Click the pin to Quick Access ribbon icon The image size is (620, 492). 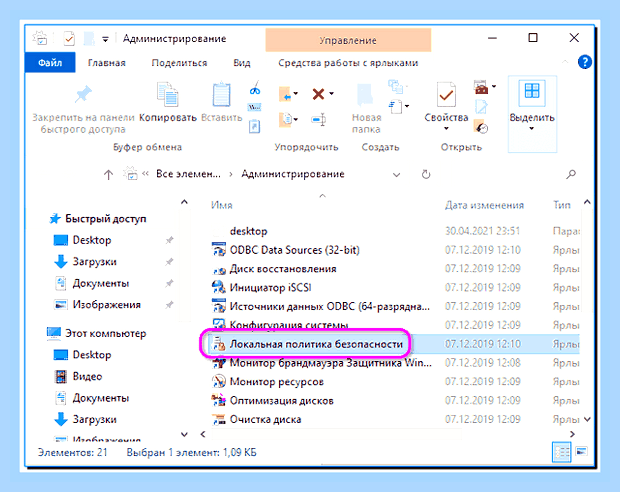pyautogui.click(x=83, y=95)
